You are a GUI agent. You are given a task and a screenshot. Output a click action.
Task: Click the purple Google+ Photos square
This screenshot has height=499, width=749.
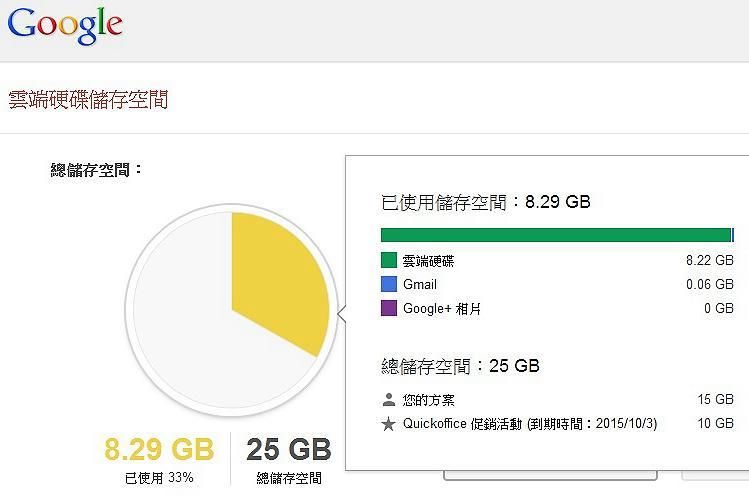click(x=389, y=308)
